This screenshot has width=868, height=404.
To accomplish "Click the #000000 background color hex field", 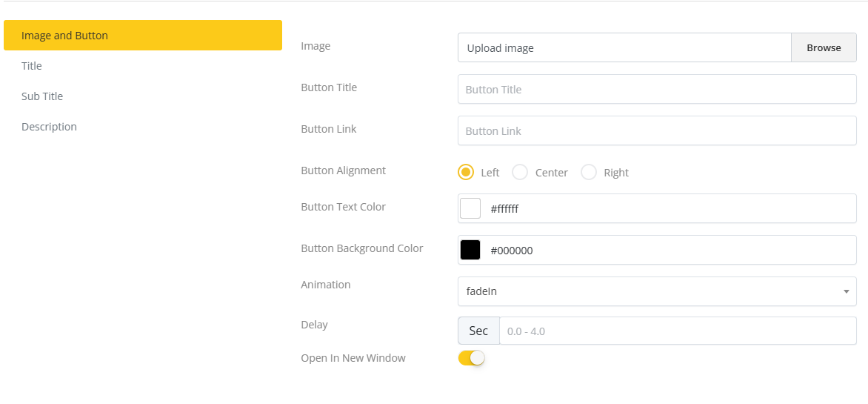I will click(667, 251).
